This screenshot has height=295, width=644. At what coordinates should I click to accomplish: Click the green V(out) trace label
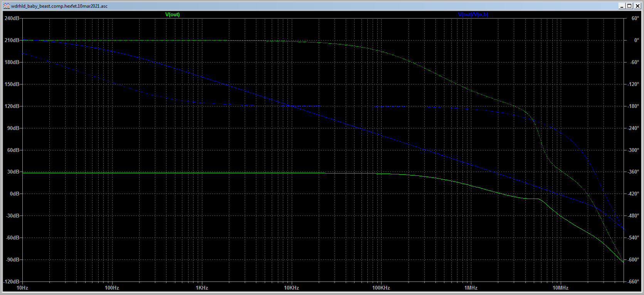click(172, 15)
